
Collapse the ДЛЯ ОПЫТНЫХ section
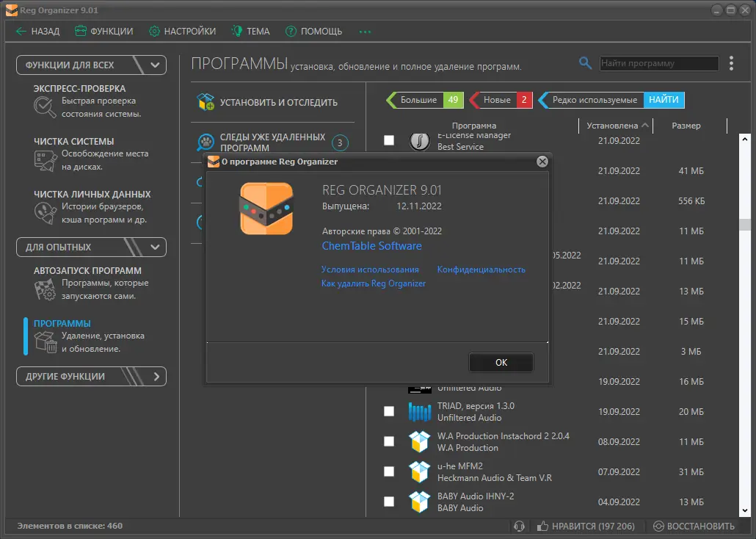pos(153,247)
